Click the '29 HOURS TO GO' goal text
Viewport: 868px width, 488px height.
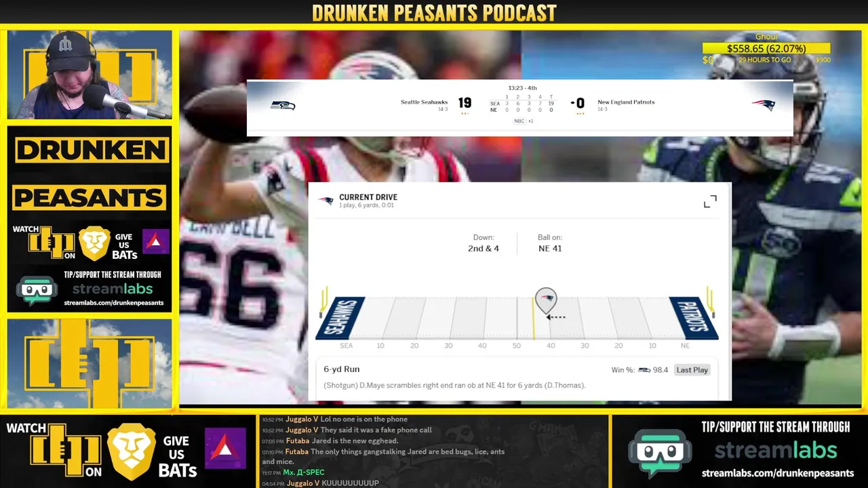tap(766, 60)
